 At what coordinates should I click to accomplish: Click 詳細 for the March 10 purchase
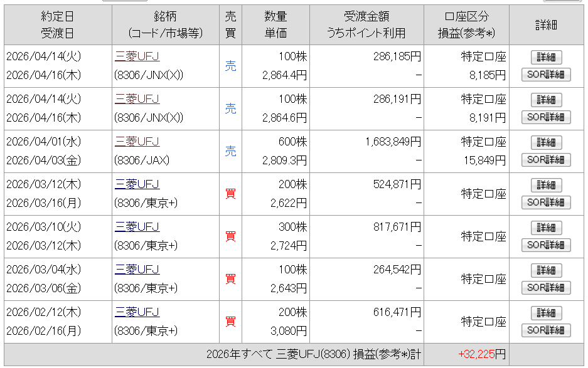coord(546,228)
